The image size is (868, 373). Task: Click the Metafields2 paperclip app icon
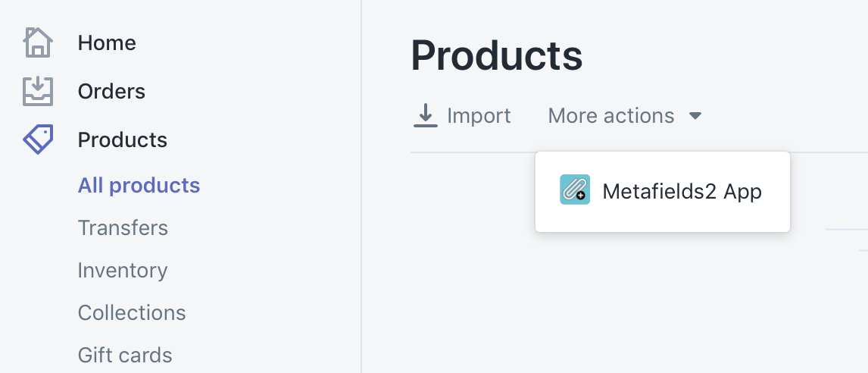[x=575, y=190]
